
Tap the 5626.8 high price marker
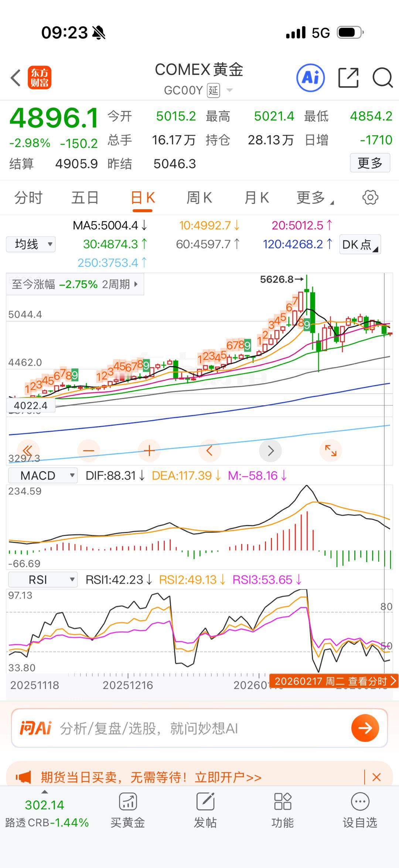pos(282,279)
